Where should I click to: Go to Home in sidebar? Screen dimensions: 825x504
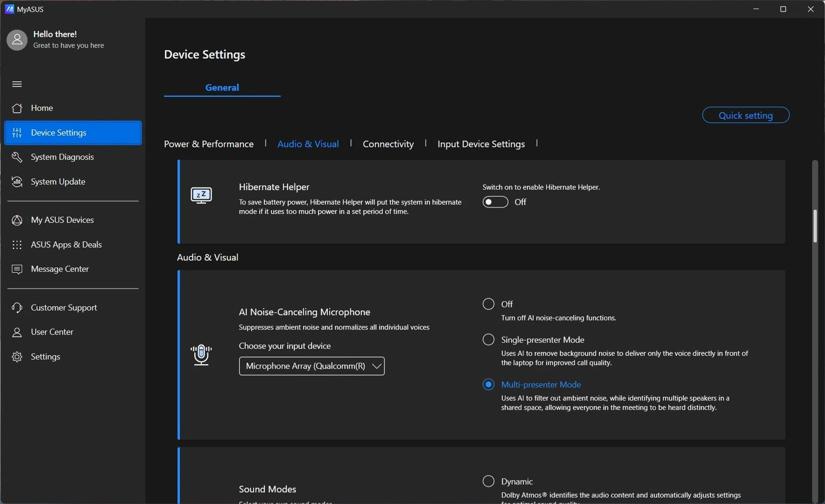pyautogui.click(x=73, y=108)
